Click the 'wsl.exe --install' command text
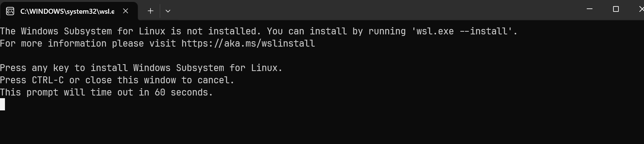The width and height of the screenshot is (644, 144). click(462, 31)
